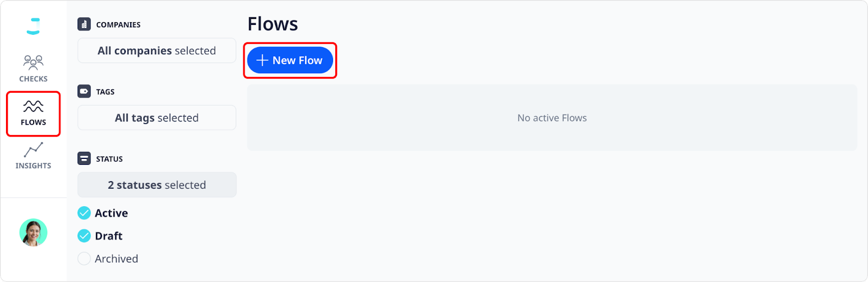Click the Archived status label

(117, 259)
